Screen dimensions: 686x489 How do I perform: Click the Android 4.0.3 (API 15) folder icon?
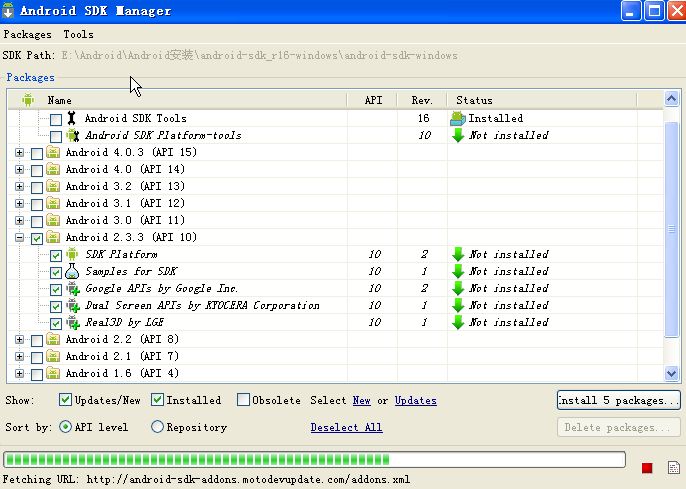coord(53,152)
